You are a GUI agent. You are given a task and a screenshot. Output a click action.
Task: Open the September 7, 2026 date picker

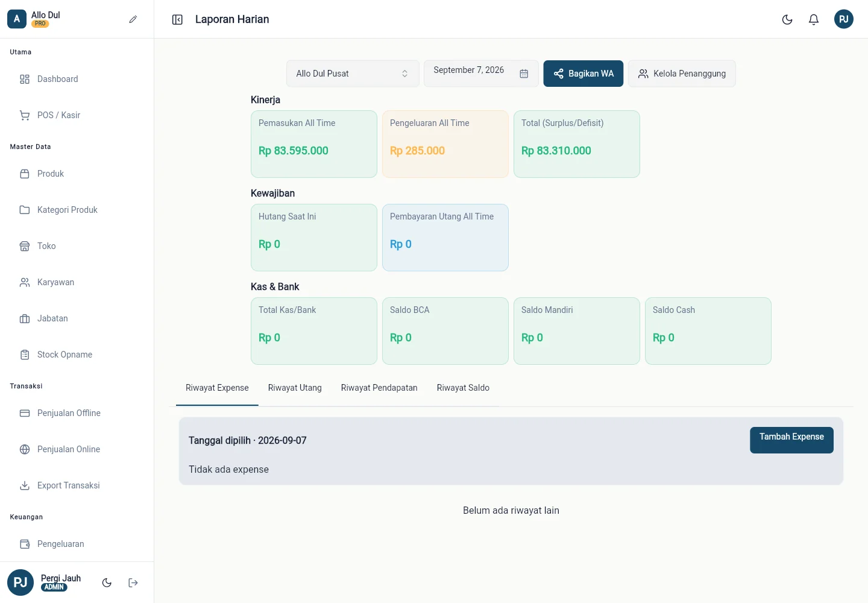click(x=481, y=74)
